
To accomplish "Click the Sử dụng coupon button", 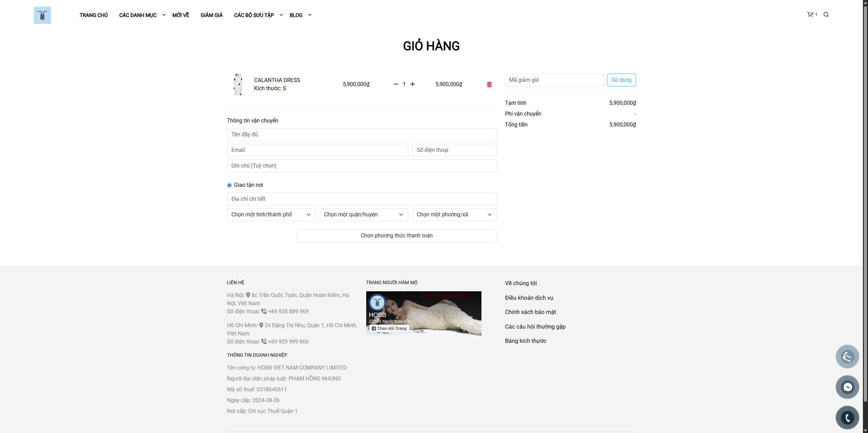I will coord(621,80).
